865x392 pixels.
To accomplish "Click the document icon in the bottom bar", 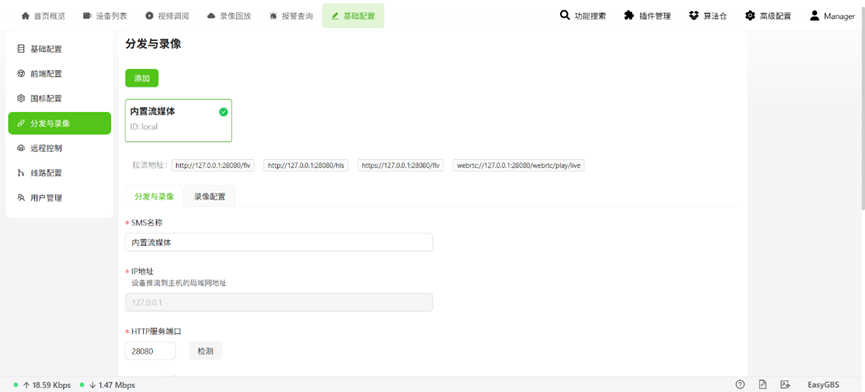I will (762, 385).
